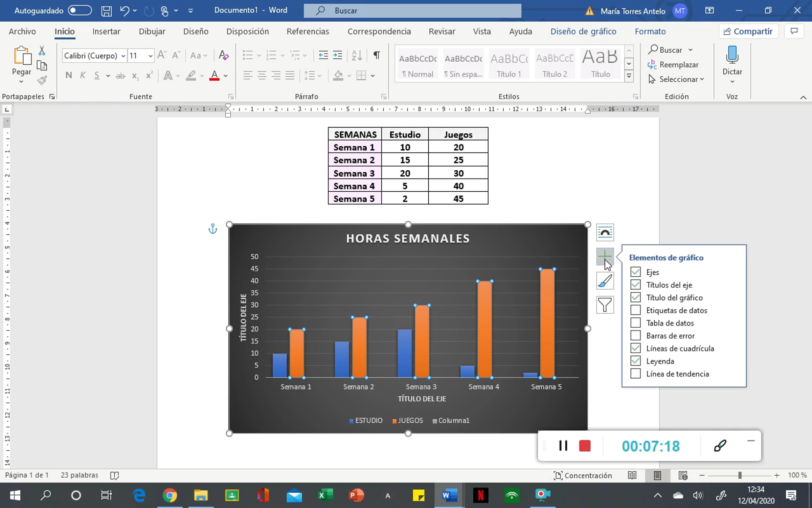Click the Compartir button
Viewport: 812px width, 508px height.
748,31
